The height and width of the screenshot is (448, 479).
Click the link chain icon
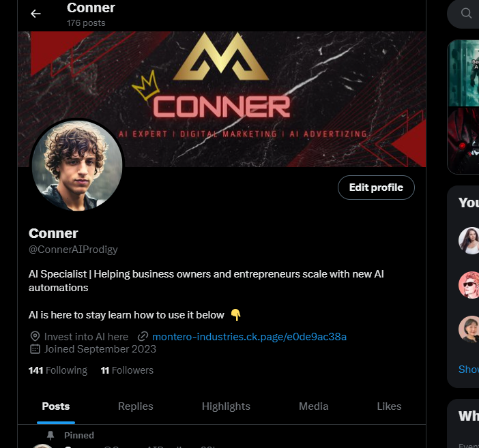tap(143, 337)
